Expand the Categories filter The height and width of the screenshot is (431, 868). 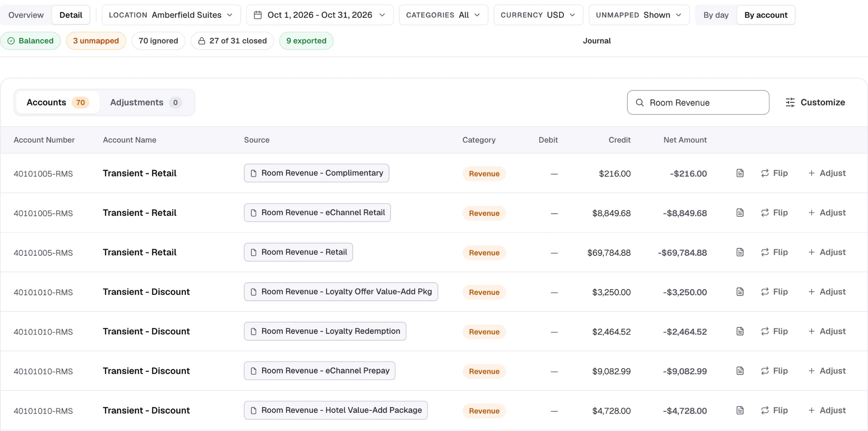coord(443,15)
